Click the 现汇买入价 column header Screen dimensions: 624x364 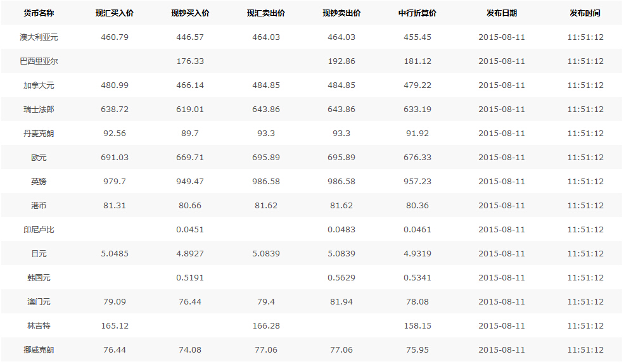(x=115, y=13)
